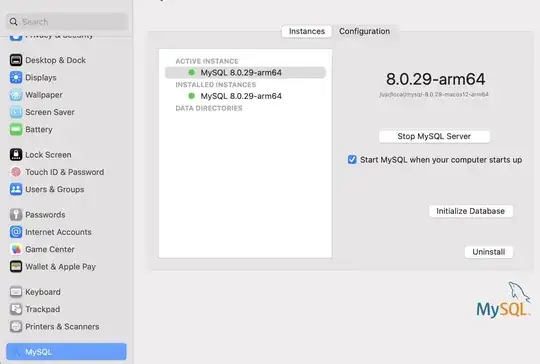Screen dimensions: 540x364
Task: Select the Internet Accounts @ icon
Action: [x=16, y=232]
